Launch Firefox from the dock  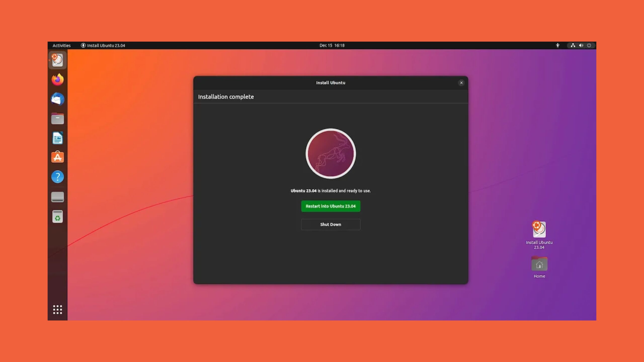click(x=58, y=80)
